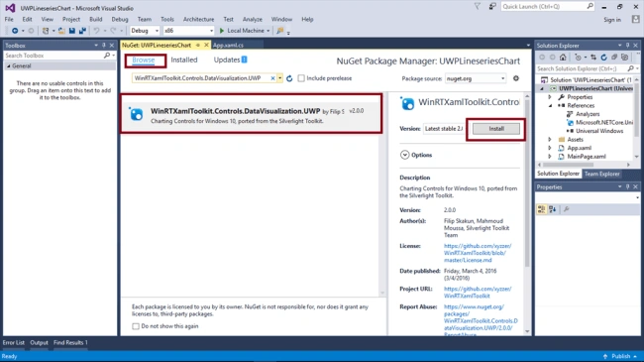Click the notifications filter icon in title bar
This screenshot has height=362, width=644.
(478, 7)
